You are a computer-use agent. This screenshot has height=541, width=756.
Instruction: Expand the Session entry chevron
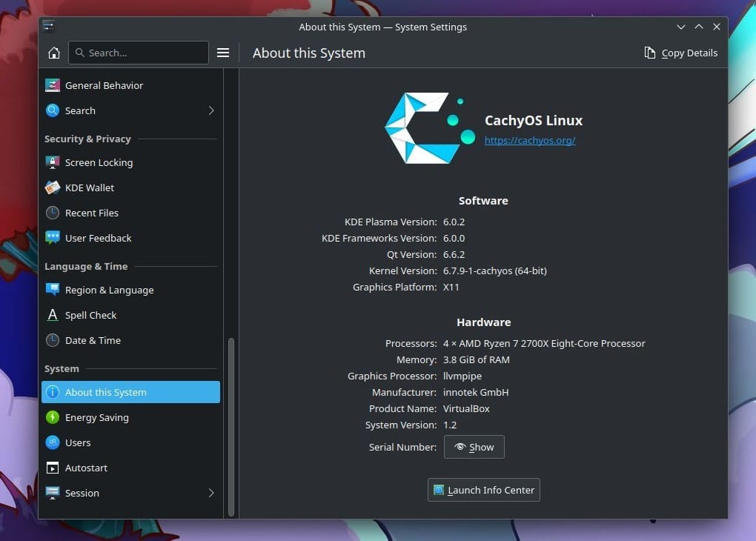pos(211,493)
